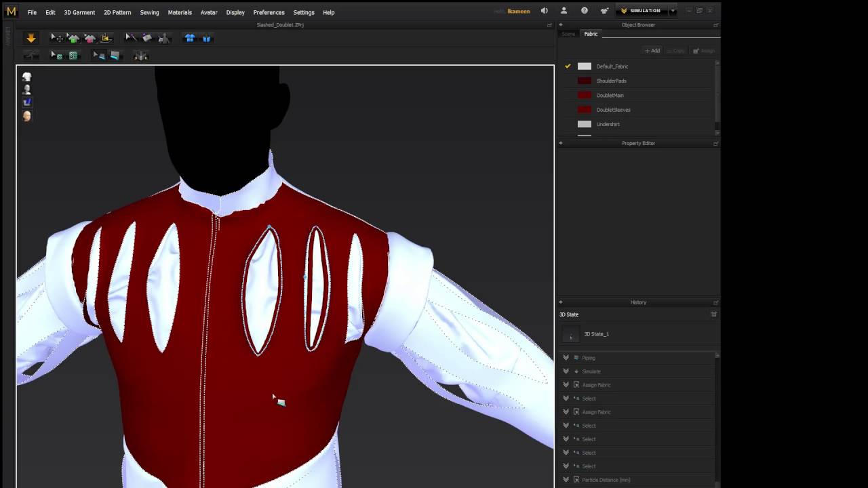Viewport: 868px width, 488px height.
Task: Click the history list scrollbar
Action: pos(717,419)
